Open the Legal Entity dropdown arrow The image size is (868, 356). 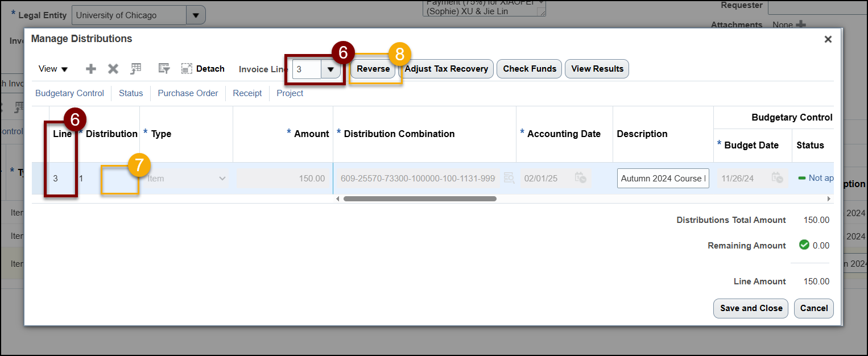click(x=196, y=15)
